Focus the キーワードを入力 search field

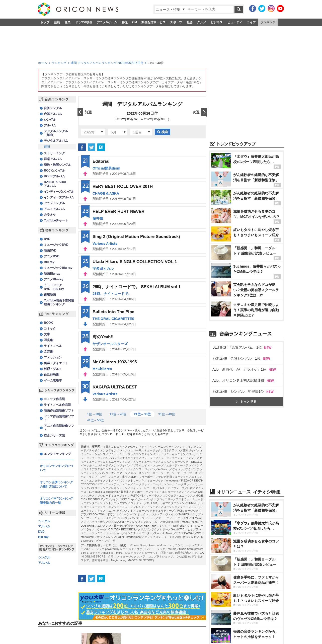pyautogui.click(x=209, y=9)
